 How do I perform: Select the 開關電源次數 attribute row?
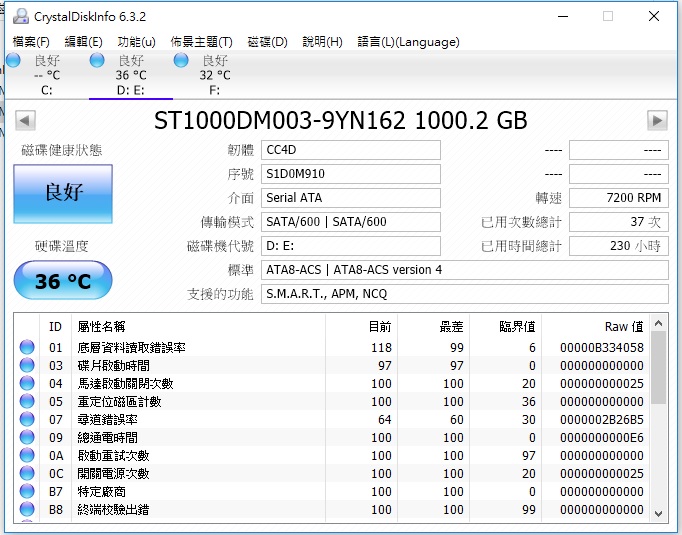[332, 473]
